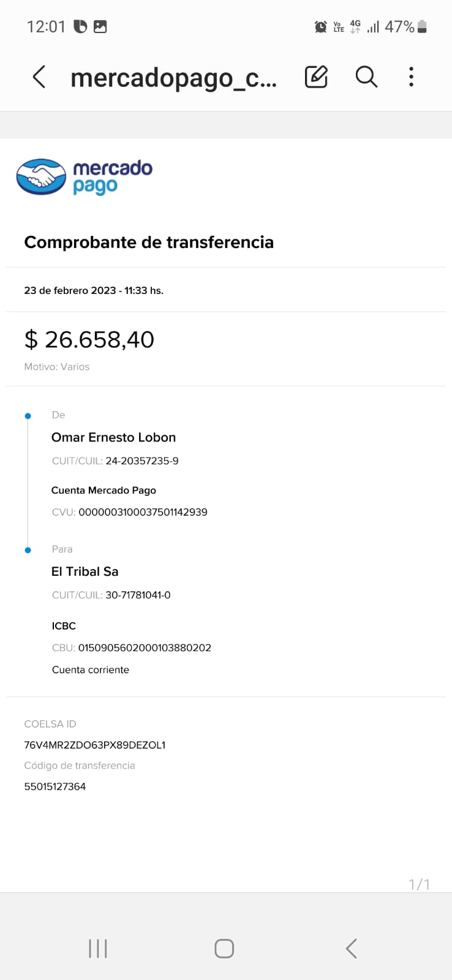Tap the amount $ 26.658,40

tap(89, 339)
